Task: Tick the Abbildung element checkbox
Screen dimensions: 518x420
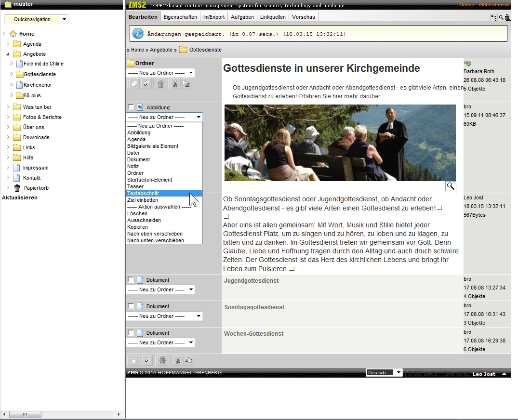Action: coord(131,107)
